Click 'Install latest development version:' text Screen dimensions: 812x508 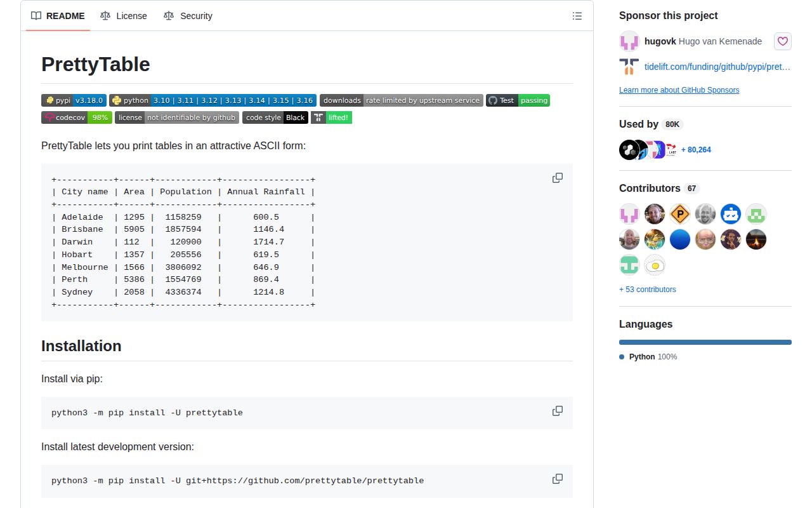coord(118,447)
